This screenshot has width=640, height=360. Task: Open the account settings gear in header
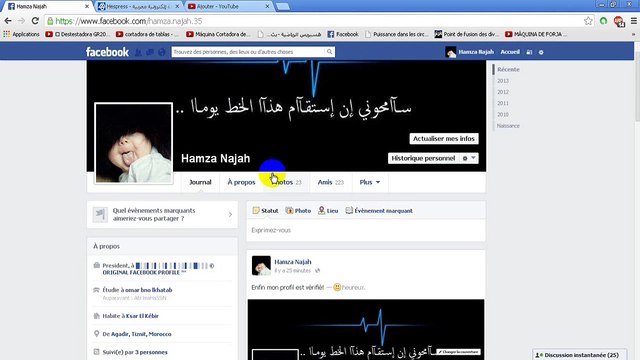(541, 52)
